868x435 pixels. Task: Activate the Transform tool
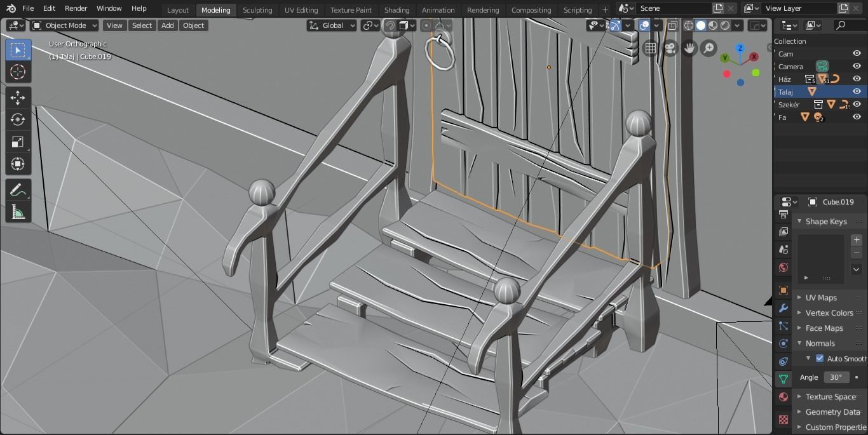point(18,164)
